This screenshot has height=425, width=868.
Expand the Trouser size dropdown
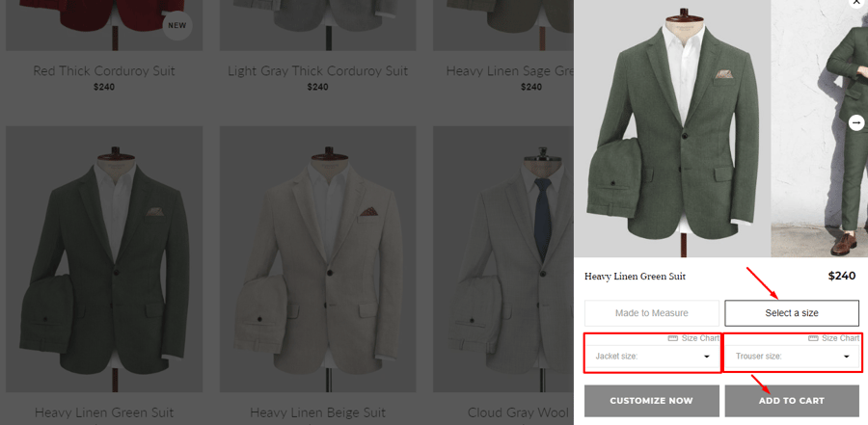click(792, 357)
